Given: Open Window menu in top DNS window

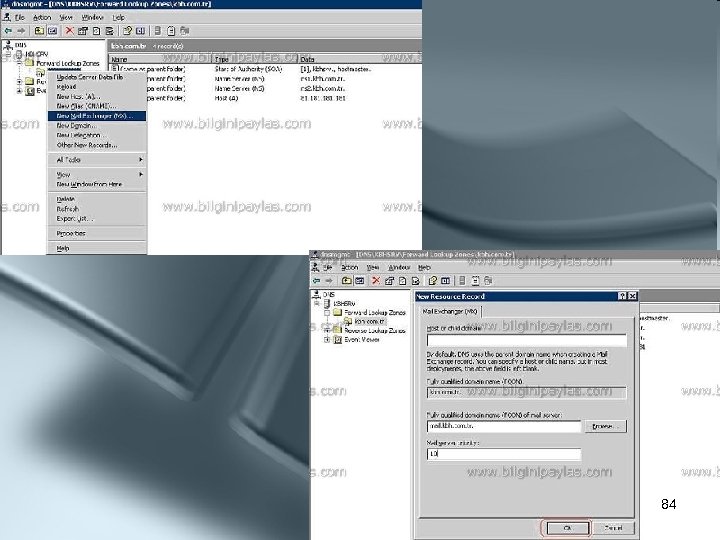Looking at the screenshot, I should point(92,17).
